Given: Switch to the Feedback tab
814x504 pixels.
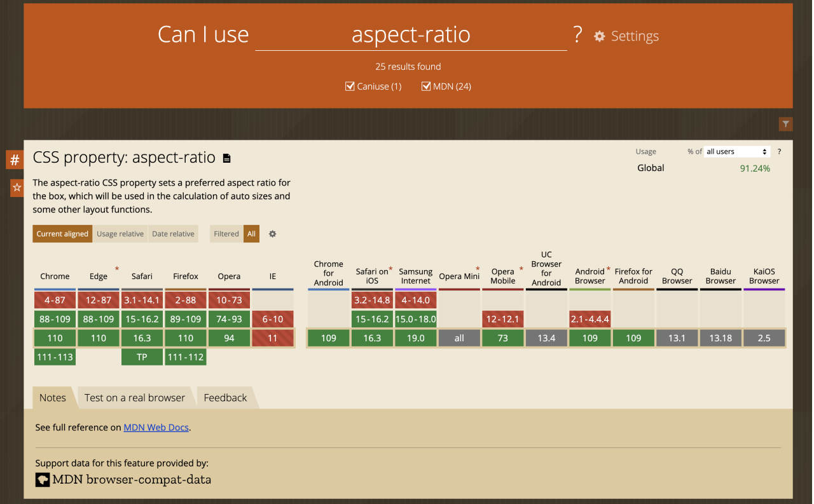Looking at the screenshot, I should (224, 397).
